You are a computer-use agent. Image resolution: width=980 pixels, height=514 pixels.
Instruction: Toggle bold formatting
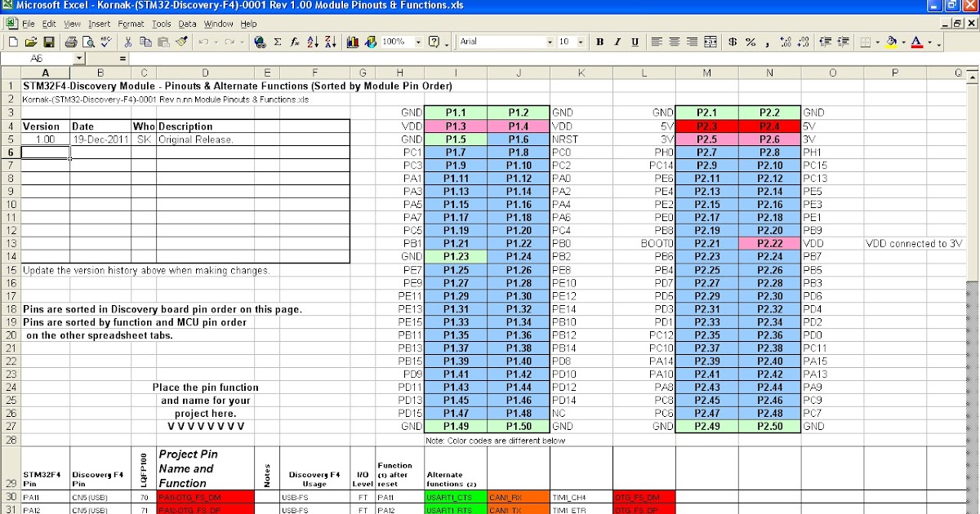pos(599,42)
